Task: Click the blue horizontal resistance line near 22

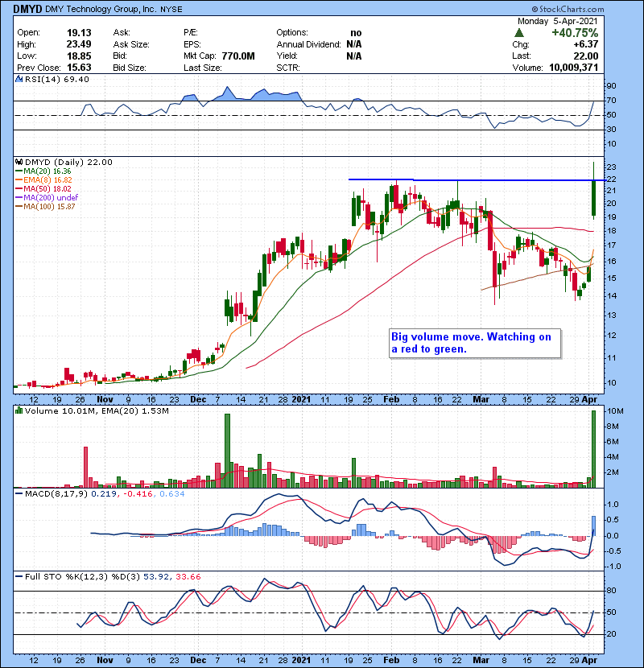Action: (x=477, y=179)
